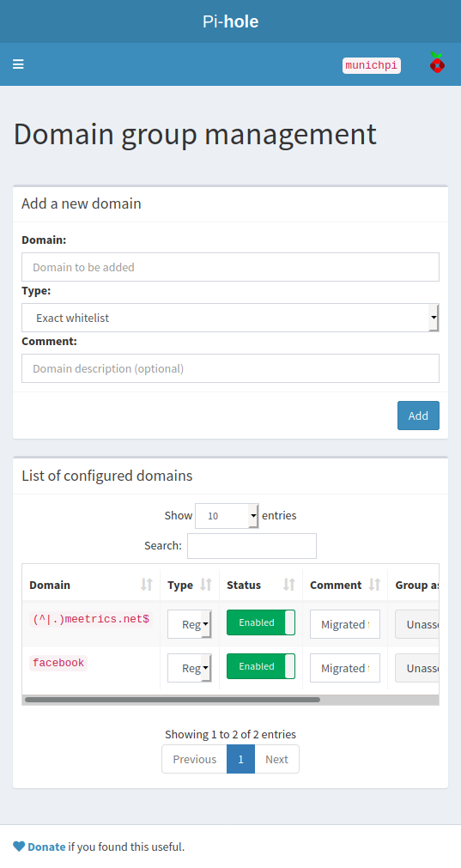This screenshot has width=461, height=868.
Task: Click the Pi-hole raspberry logo icon
Action: click(x=437, y=64)
